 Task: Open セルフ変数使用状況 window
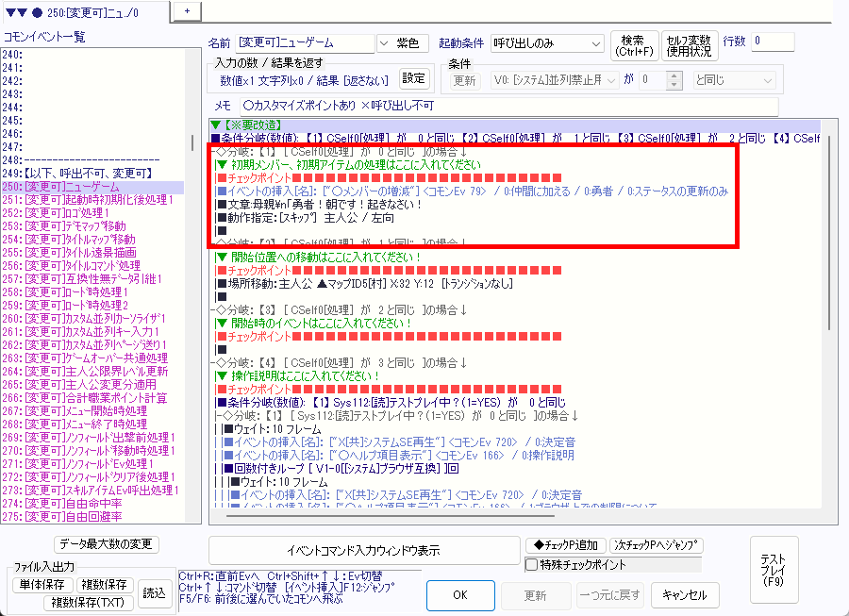tap(688, 44)
